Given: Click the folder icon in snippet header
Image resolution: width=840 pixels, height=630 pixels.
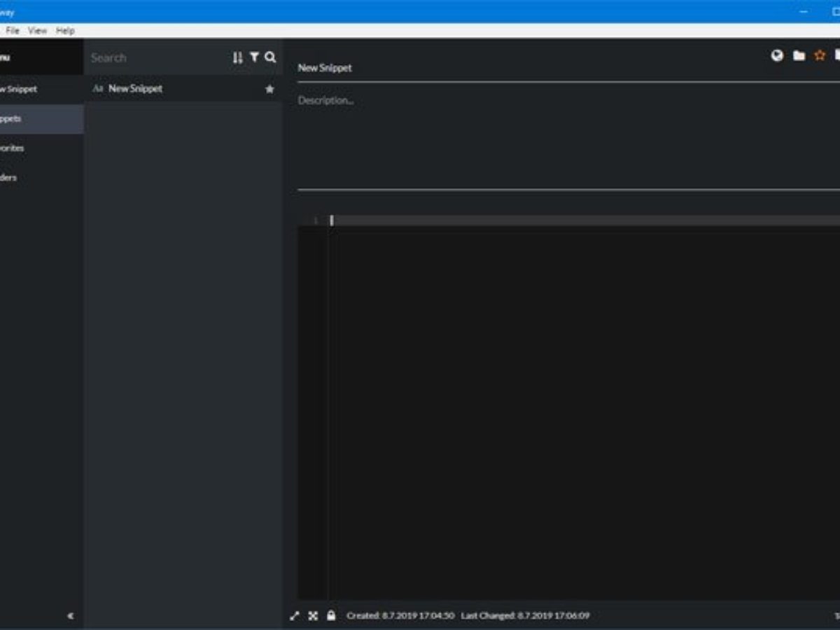Looking at the screenshot, I should [x=799, y=56].
